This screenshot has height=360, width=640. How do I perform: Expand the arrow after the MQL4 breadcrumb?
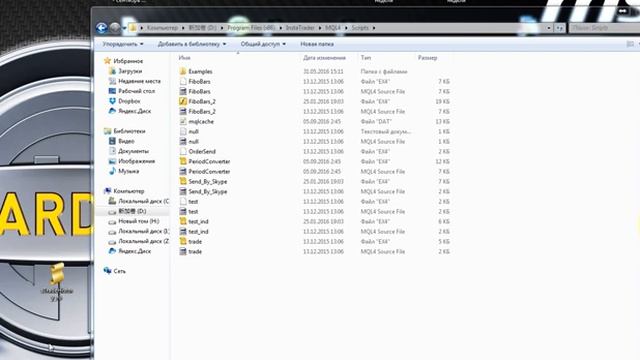click(346, 28)
